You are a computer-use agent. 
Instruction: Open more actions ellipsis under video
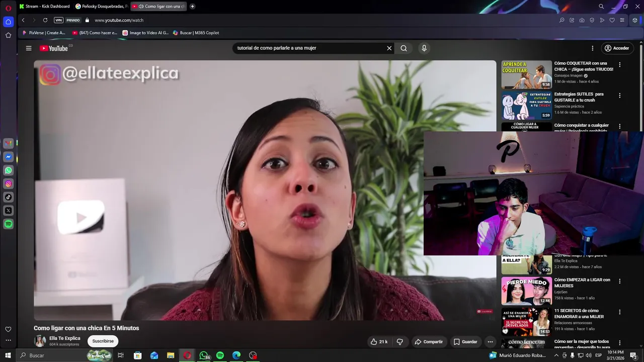490,342
